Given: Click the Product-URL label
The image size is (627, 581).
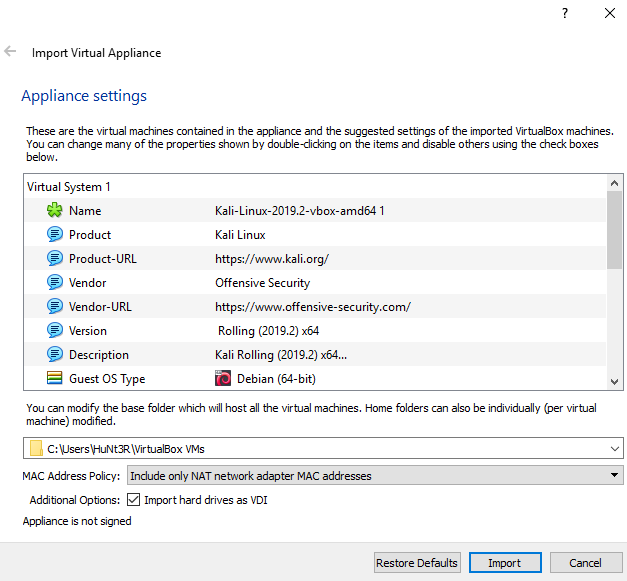Looking at the screenshot, I should [x=103, y=259].
